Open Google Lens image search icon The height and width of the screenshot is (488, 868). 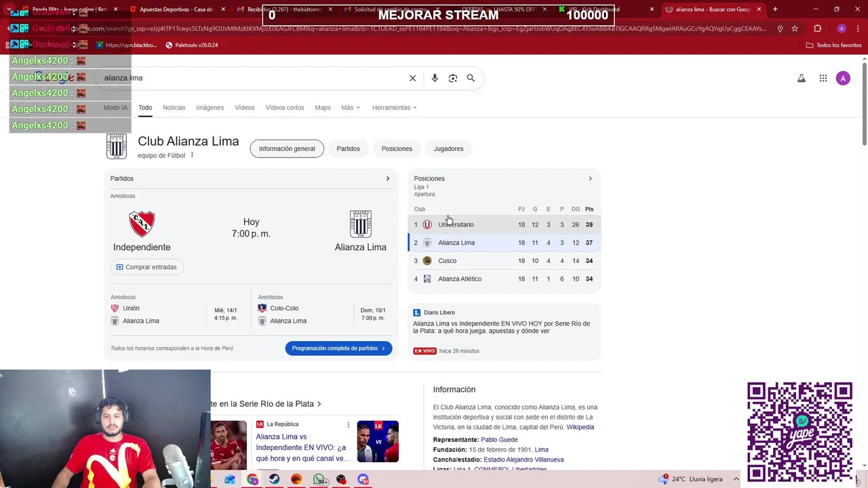[x=453, y=78]
